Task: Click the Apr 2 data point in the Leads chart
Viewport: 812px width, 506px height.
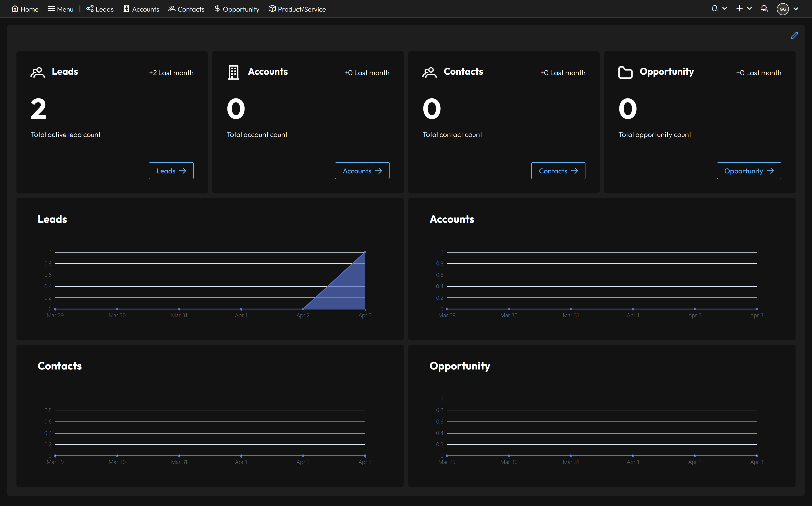Action: coord(303,309)
